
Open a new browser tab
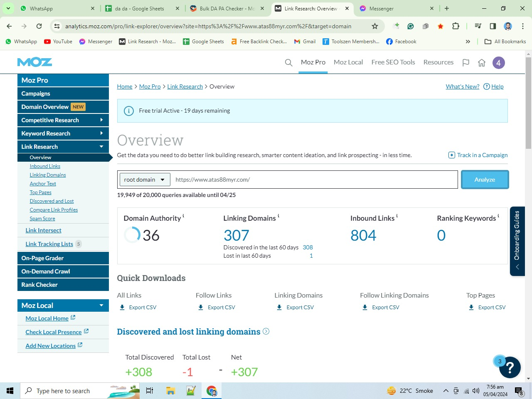tap(447, 8)
